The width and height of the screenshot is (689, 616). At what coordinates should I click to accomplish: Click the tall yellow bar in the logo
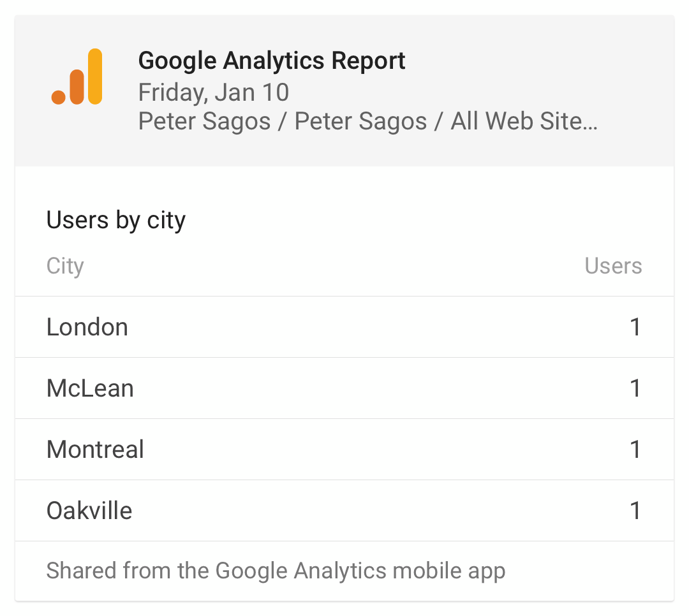[x=95, y=77]
